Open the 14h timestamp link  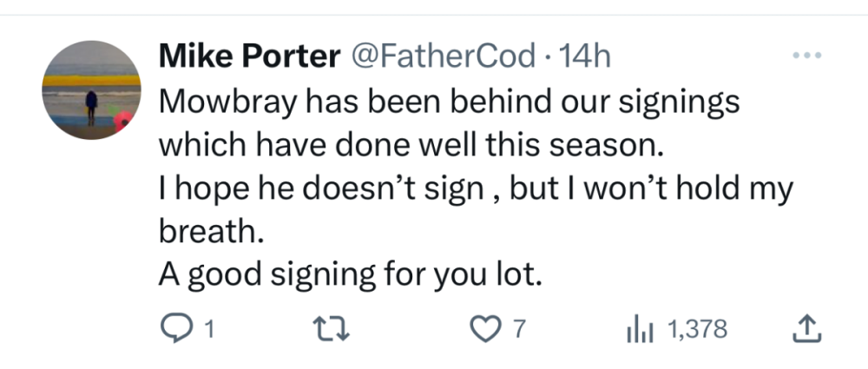587,56
